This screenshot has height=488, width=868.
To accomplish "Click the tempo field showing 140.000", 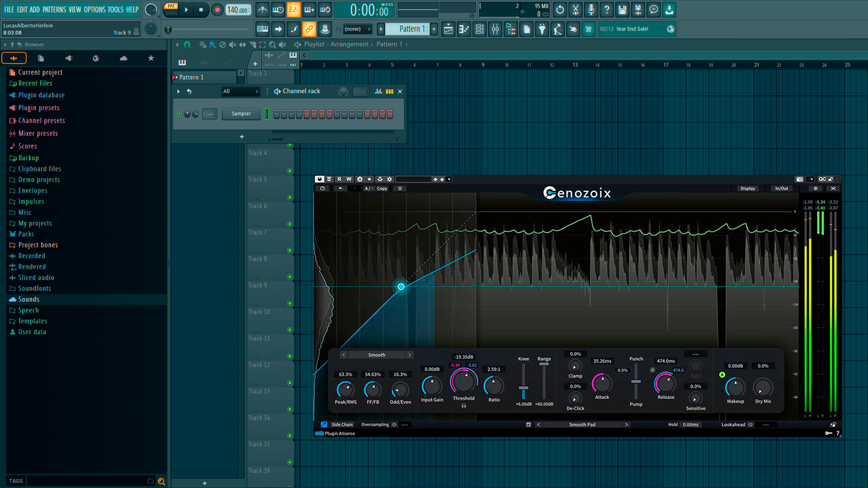I will (x=238, y=10).
